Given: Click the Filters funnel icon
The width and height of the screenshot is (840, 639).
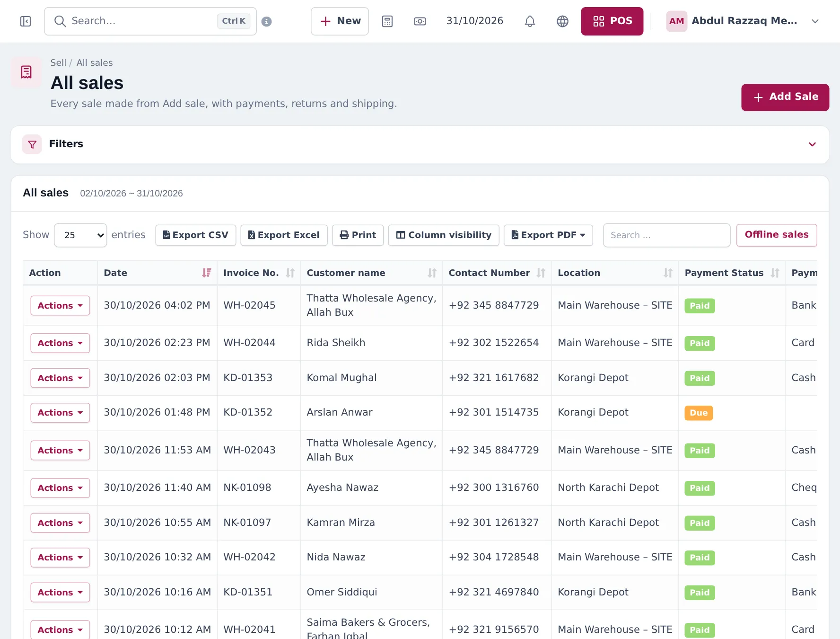Looking at the screenshot, I should pos(32,144).
